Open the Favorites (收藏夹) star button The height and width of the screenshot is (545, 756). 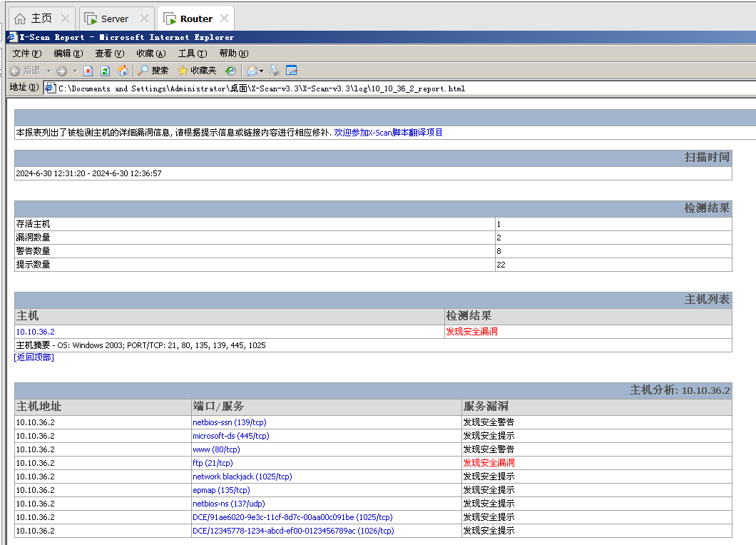tap(197, 71)
